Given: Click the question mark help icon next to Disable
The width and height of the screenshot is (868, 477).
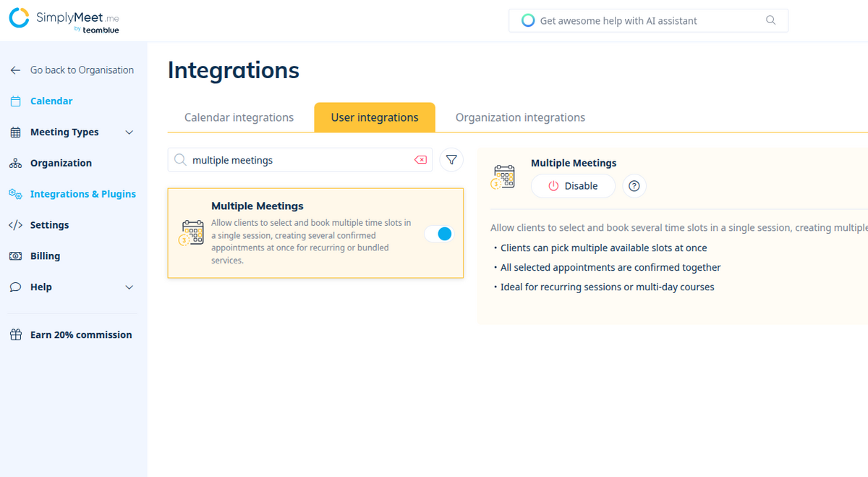Looking at the screenshot, I should 634,186.
